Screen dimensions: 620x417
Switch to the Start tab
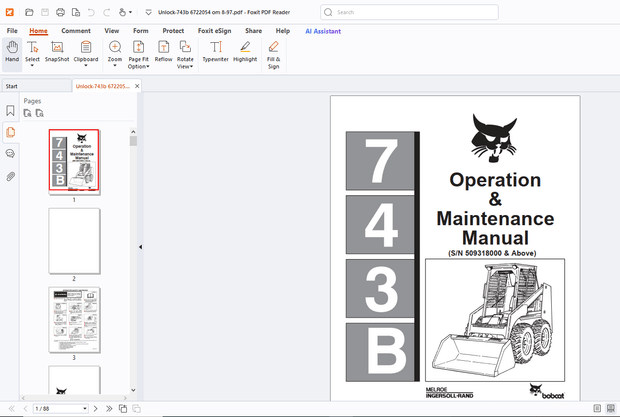[x=36, y=86]
